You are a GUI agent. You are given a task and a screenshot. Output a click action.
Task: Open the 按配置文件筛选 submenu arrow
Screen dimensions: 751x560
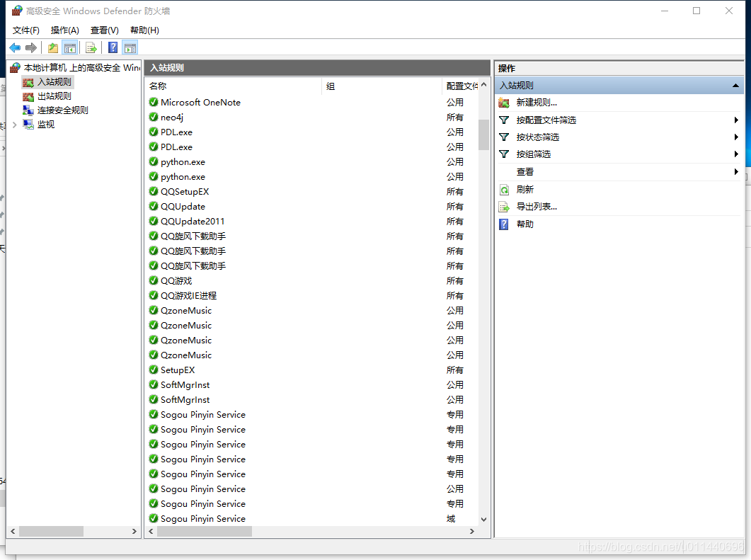736,120
